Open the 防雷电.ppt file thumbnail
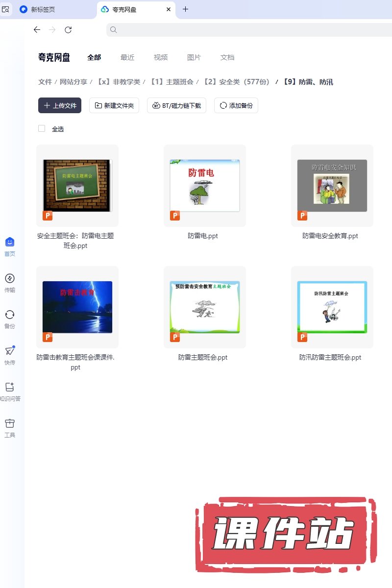This screenshot has width=392, height=588. (x=205, y=185)
